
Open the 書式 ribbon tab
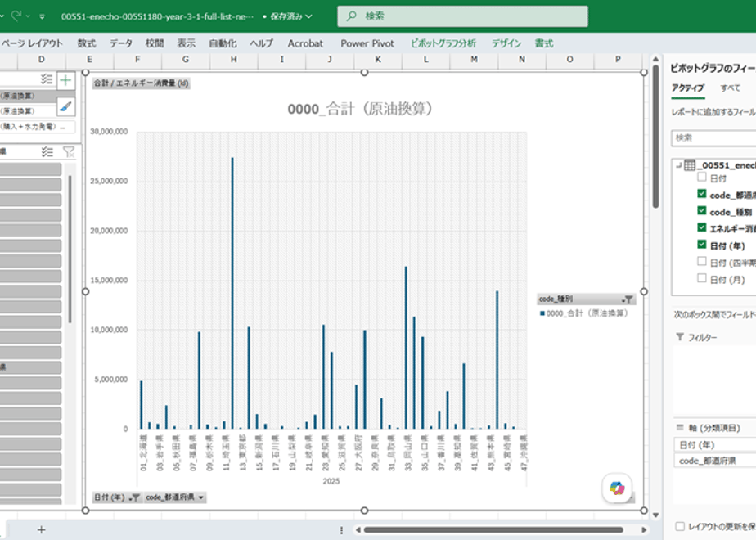tap(544, 43)
